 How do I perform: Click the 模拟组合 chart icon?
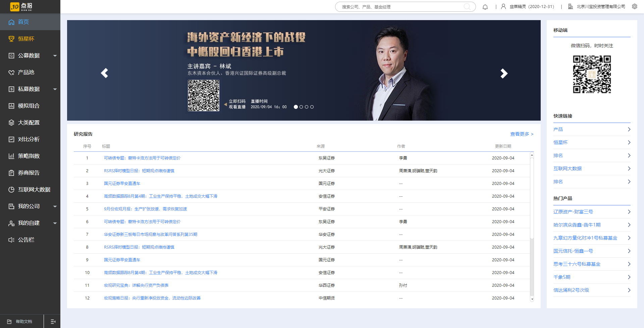11,106
